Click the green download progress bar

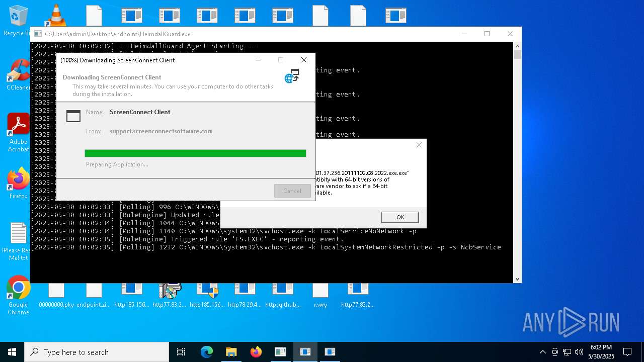[195, 153]
